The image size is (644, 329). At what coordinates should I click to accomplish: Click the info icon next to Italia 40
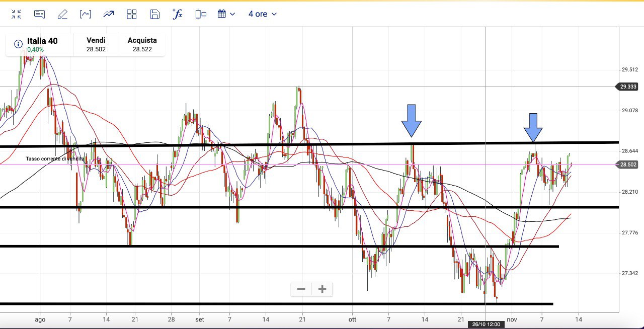[x=19, y=44]
